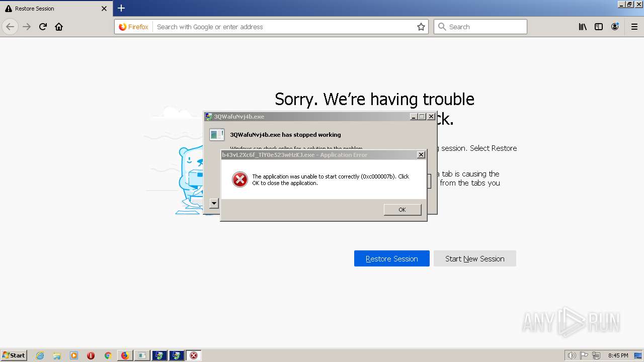Click the warning icon on Restore Session tab
This screenshot has width=644, height=362.
point(9,9)
